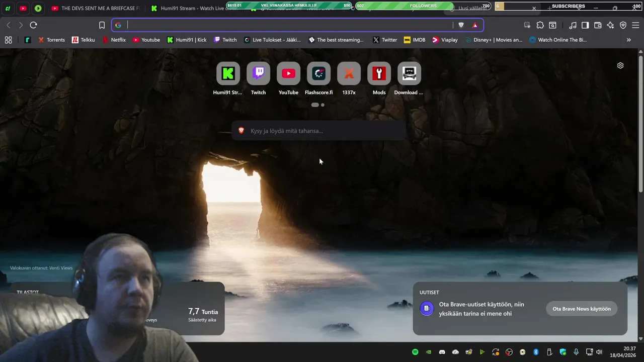The width and height of the screenshot is (644, 362).
Task: Switch to second top sites page dot
Action: 323,105
